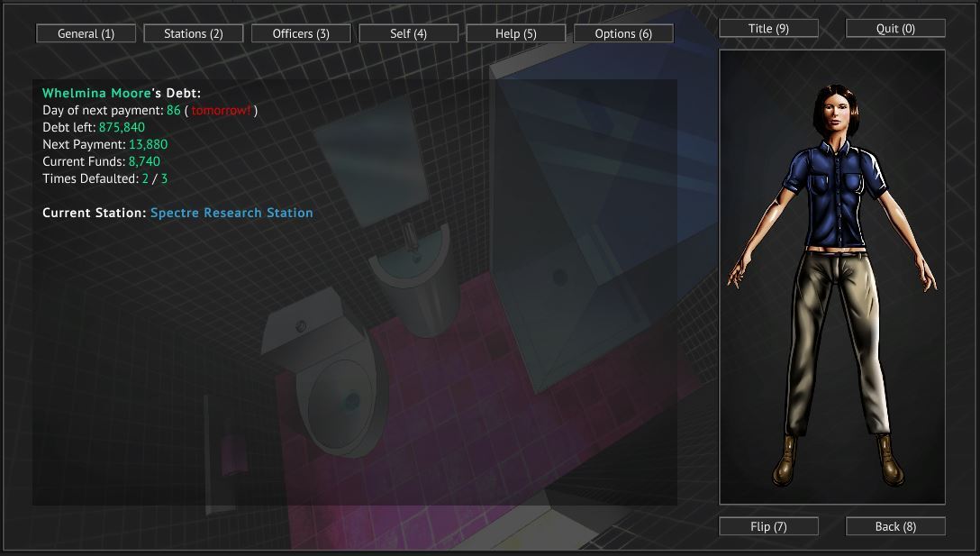Screen dimensions: 980x556
Task: Click the Times Defaulted counter
Action: [x=155, y=178]
